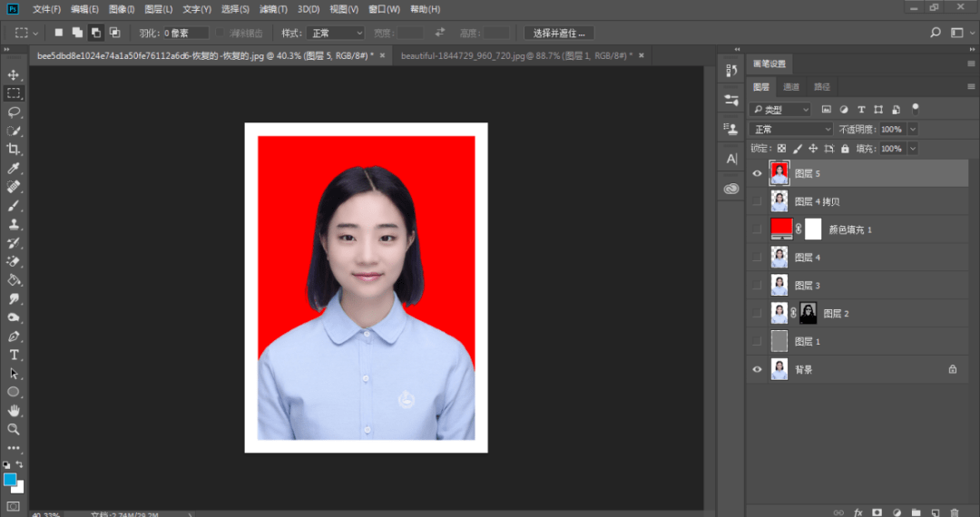Select the Move tool
Screen dimensions: 980x517
[x=13, y=75]
